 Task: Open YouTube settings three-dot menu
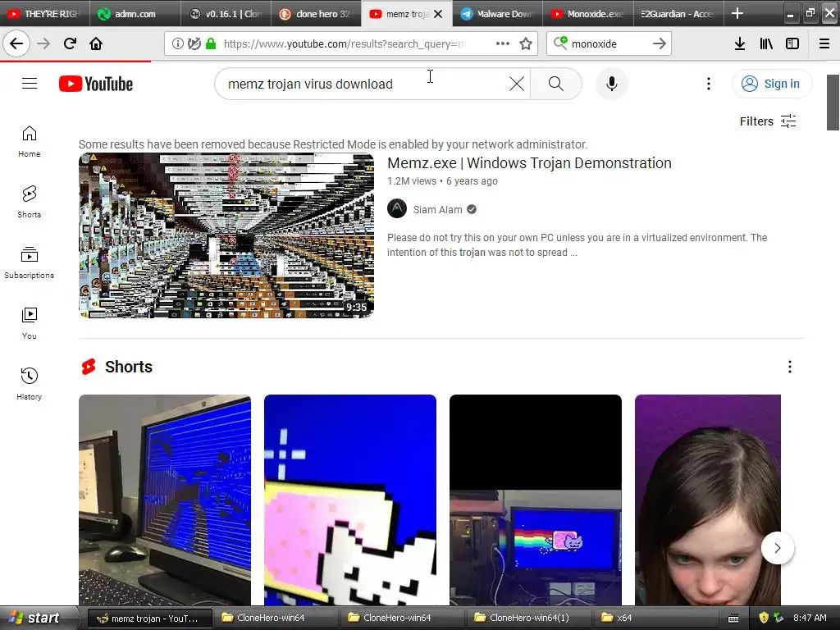click(709, 84)
